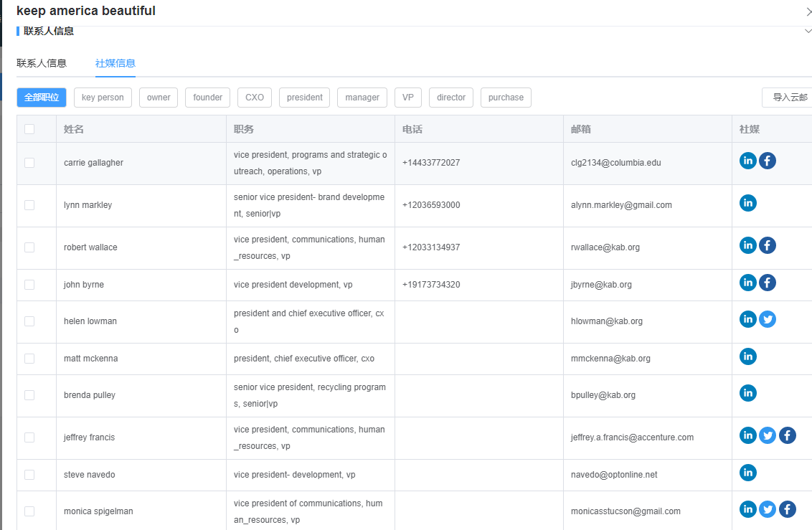This screenshot has width=812, height=530.
Task: Select the matt mckenna row checkbox
Action: tap(29, 359)
